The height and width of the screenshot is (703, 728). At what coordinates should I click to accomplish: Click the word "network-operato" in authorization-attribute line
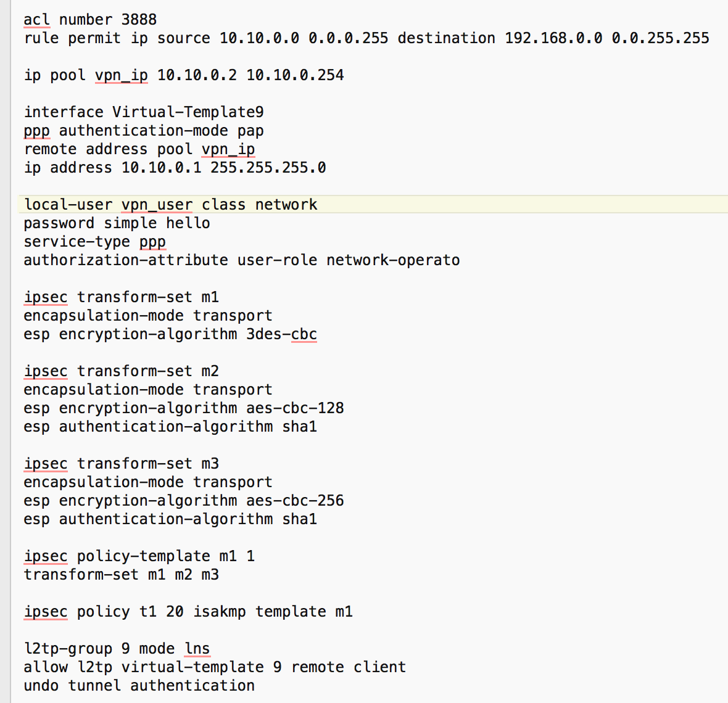coord(393,260)
